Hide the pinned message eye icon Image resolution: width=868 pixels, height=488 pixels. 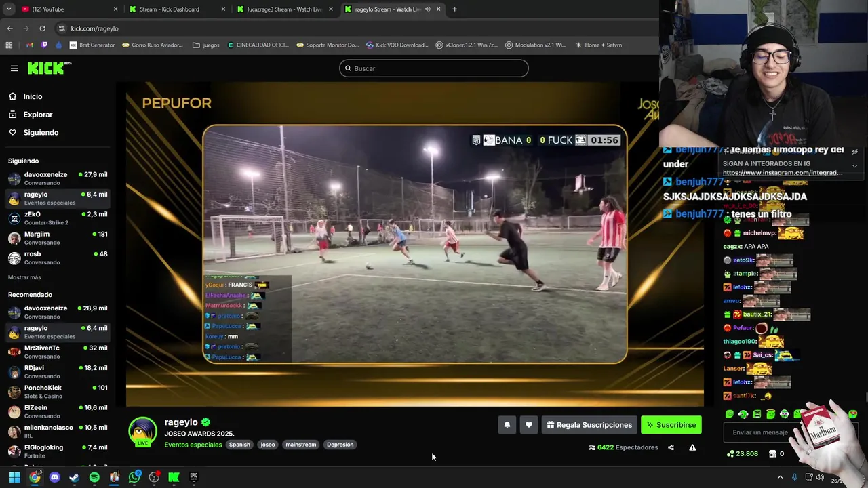point(854,152)
